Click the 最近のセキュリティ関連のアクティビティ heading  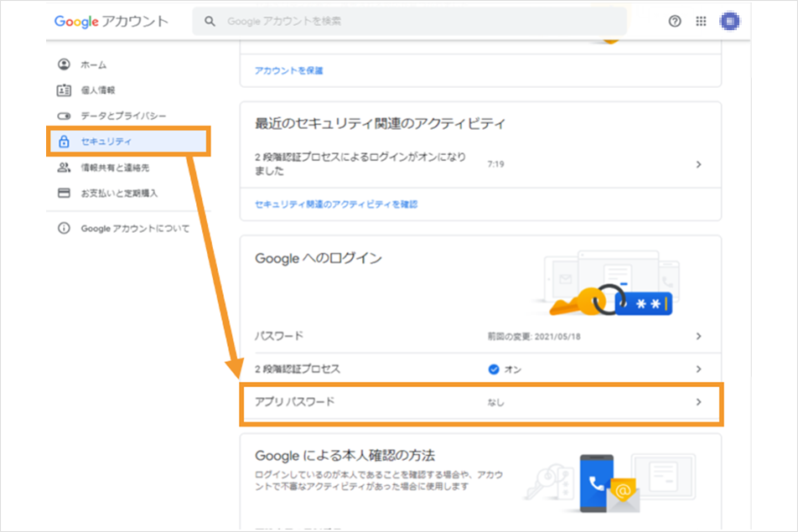coord(380,124)
